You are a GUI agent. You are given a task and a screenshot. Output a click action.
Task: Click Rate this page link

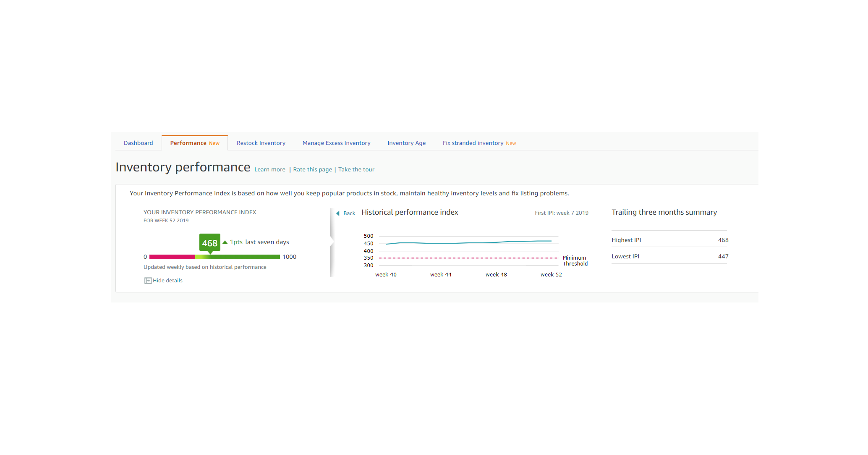pyautogui.click(x=312, y=169)
